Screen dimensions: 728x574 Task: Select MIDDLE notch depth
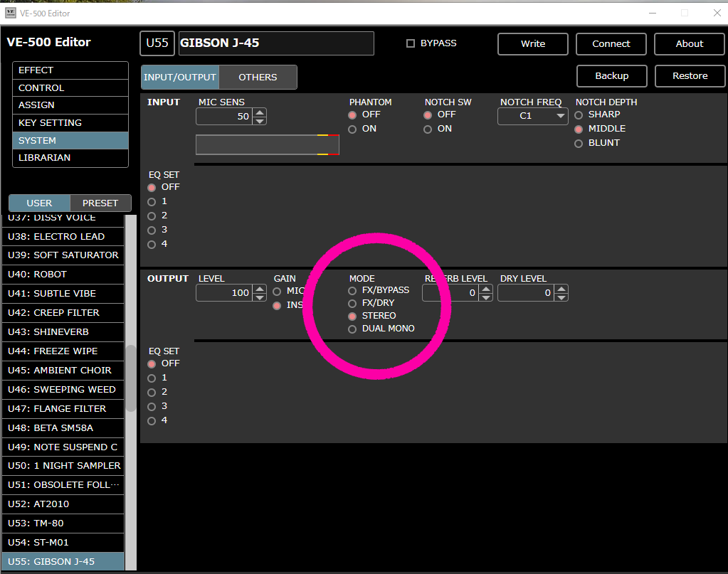[x=579, y=129]
